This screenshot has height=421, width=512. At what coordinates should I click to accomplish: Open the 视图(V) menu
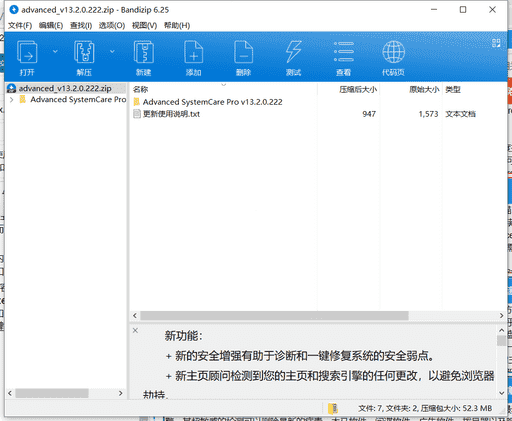pyautogui.click(x=144, y=25)
